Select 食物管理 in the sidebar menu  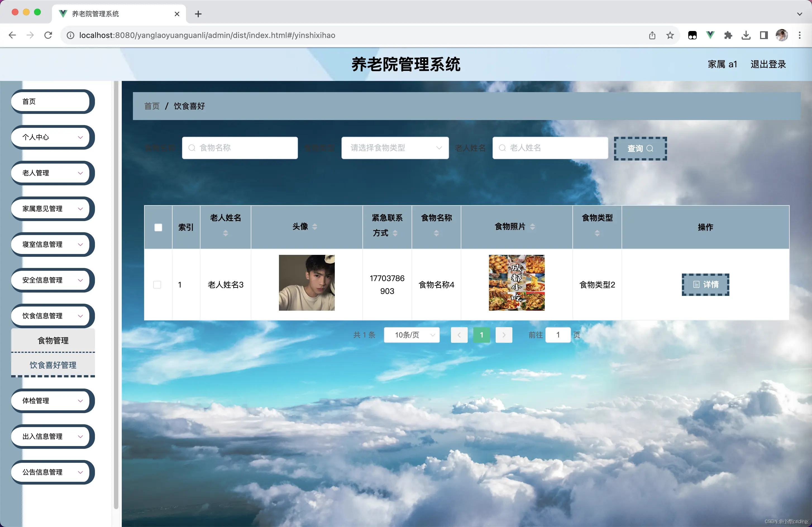coord(53,340)
